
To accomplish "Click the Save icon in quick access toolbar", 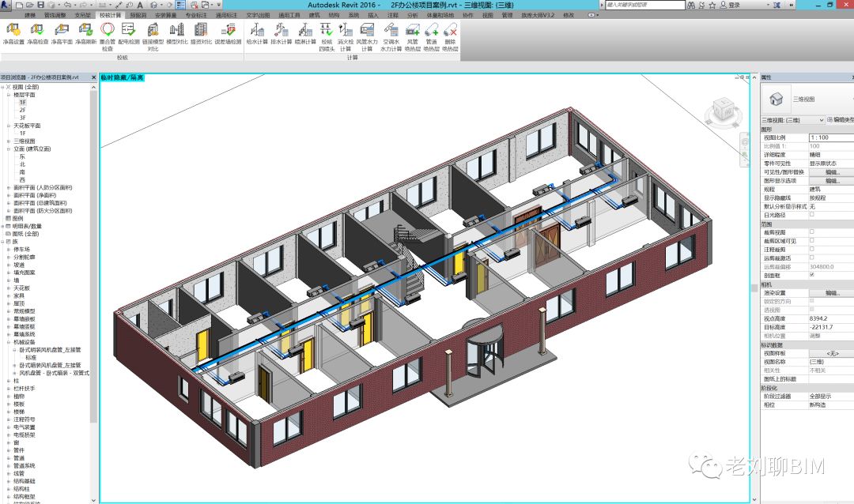I will (40, 5).
